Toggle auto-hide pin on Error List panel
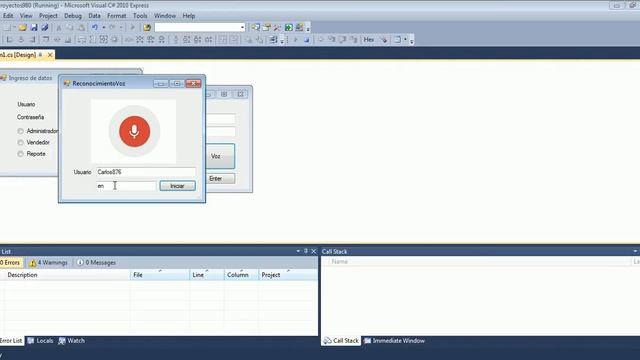640x360 pixels. (306, 251)
